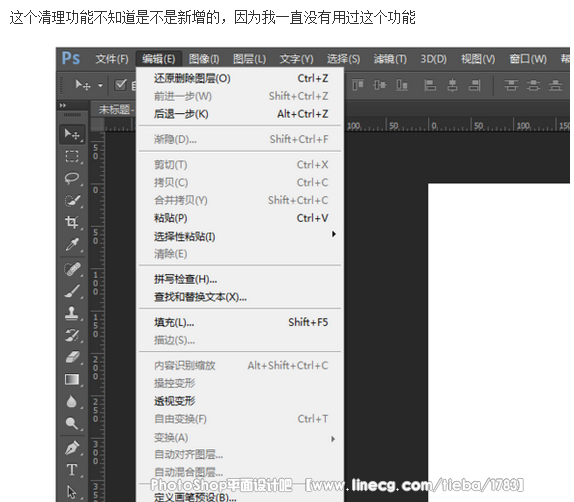The height and width of the screenshot is (502, 574).
Task: Click the white document canvas
Action: pos(499,342)
